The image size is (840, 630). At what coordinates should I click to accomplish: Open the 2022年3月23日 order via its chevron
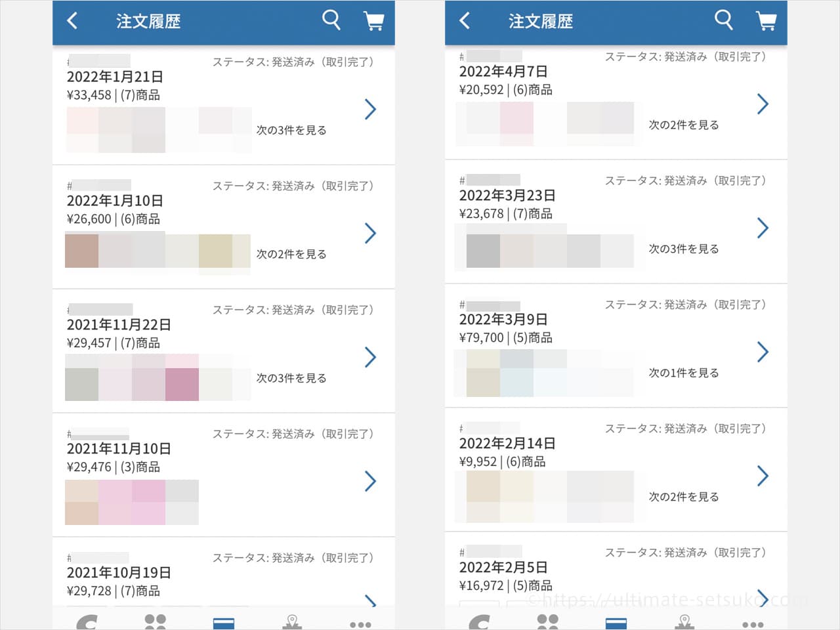tap(763, 228)
